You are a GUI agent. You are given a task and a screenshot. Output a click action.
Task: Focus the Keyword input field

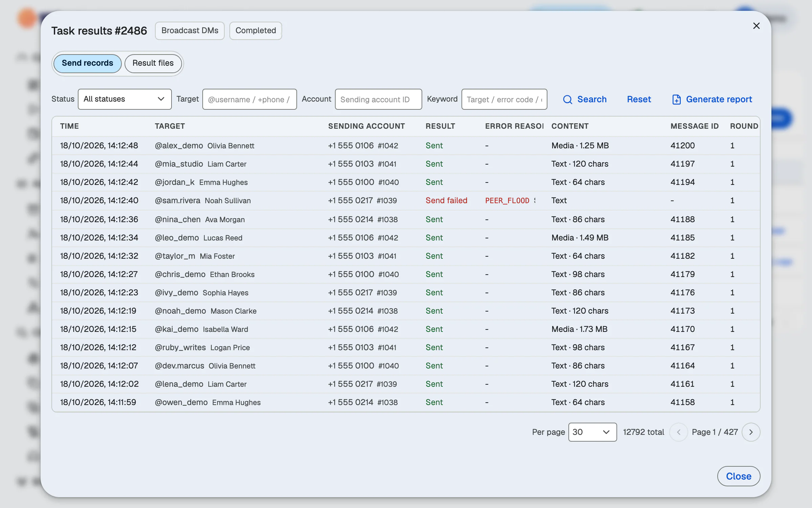[504, 99]
